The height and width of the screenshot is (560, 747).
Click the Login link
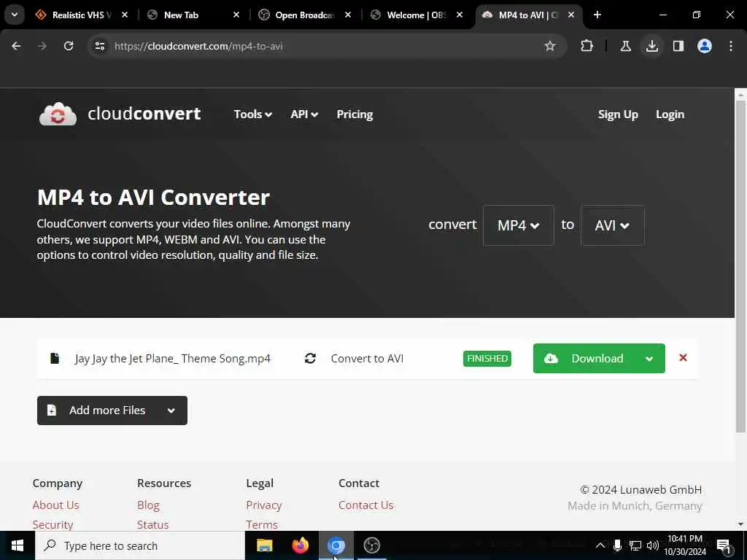(x=670, y=114)
